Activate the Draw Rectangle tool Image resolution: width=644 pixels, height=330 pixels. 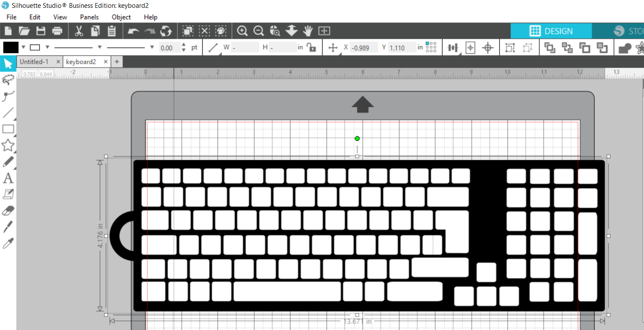click(x=8, y=129)
